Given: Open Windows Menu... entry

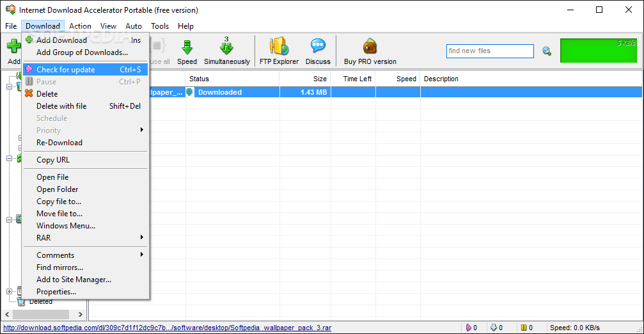Looking at the screenshot, I should [x=86, y=225].
